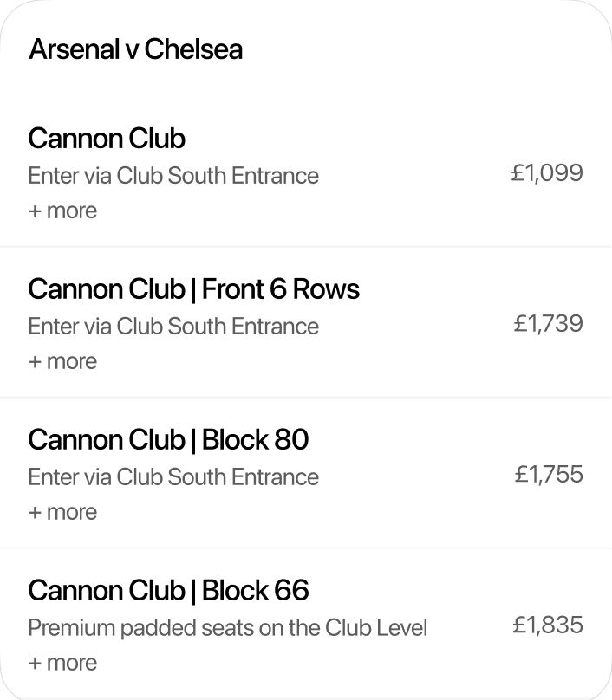Image resolution: width=612 pixels, height=700 pixels.
Task: Click the £1,739 price
Action: pyautogui.click(x=548, y=324)
